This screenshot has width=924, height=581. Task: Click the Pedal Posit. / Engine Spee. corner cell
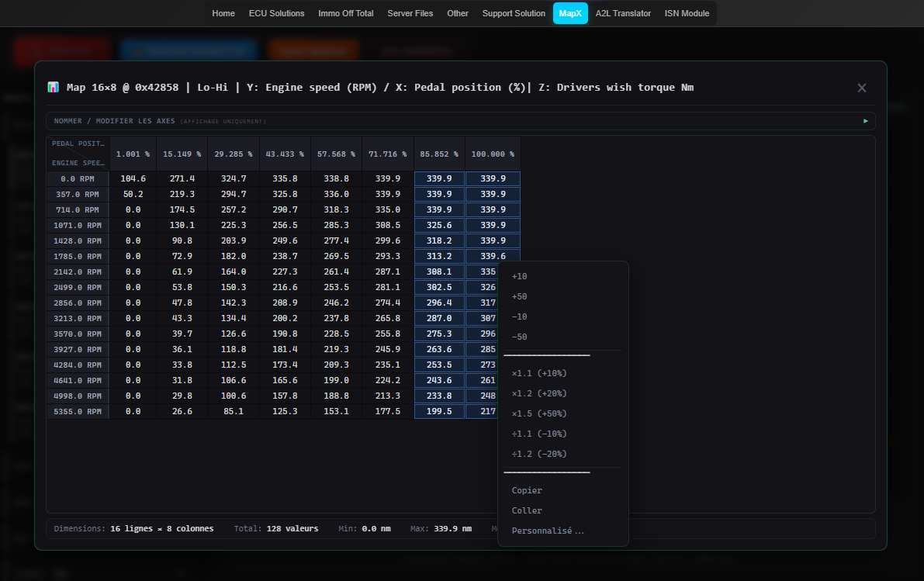(x=78, y=154)
